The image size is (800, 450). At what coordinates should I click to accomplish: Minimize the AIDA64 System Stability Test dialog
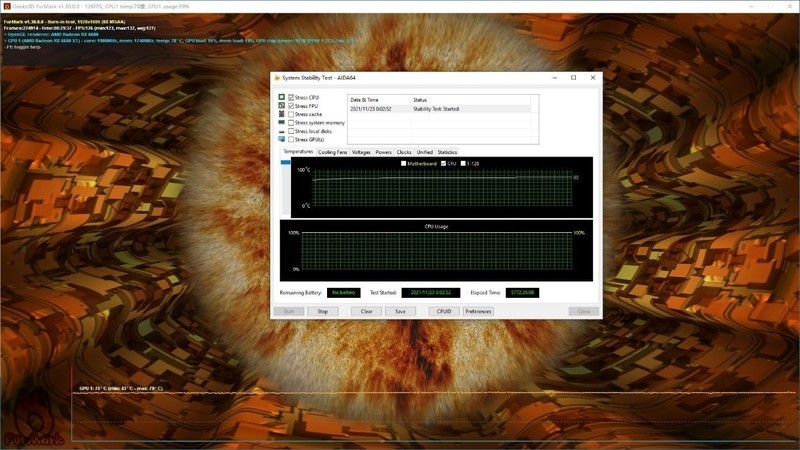[x=555, y=78]
